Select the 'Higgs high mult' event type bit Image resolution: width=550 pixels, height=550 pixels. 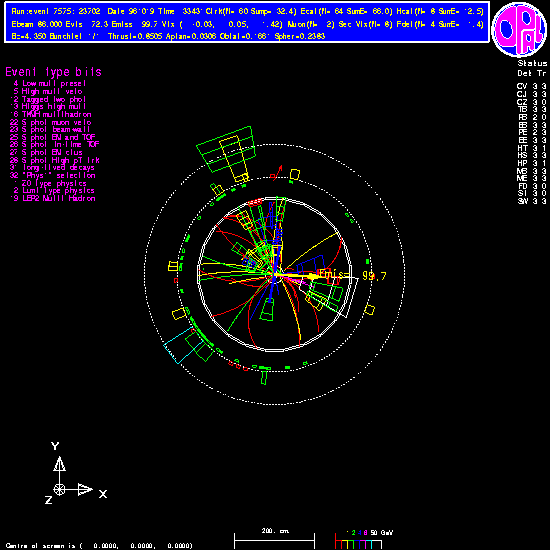point(49,107)
